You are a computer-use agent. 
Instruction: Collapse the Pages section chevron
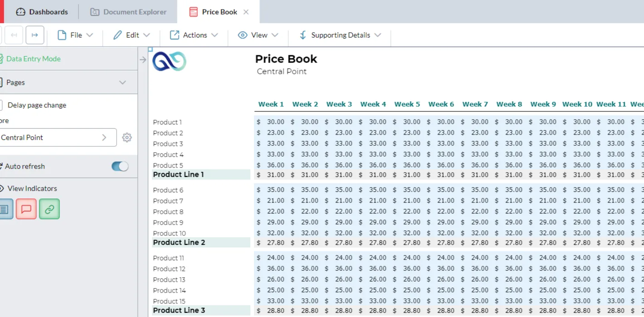point(122,82)
